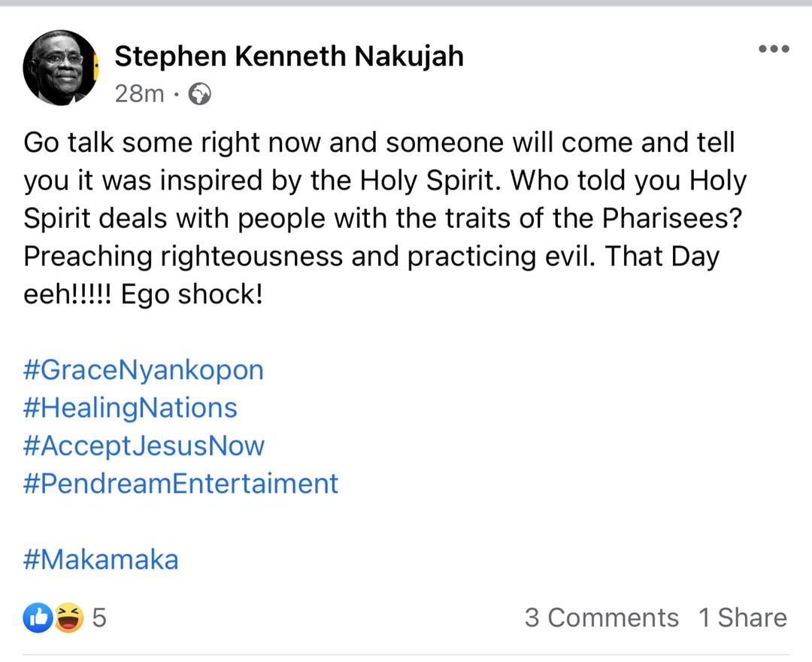Click the 1 Share count

[x=743, y=618]
